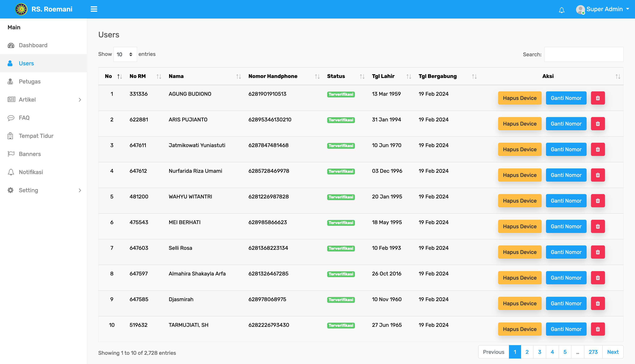Click the Users page heading
The image size is (635, 364).
tap(109, 35)
